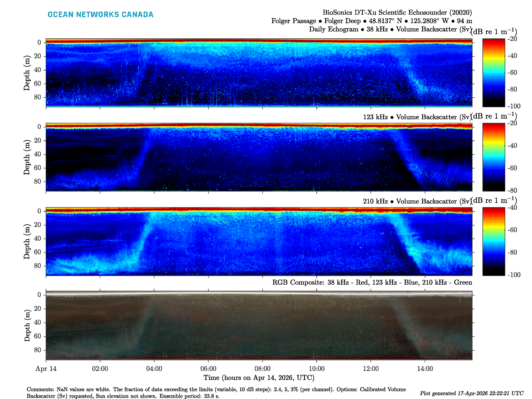
Task: Click the Apr 14 axis start label
Action: pyautogui.click(x=46, y=368)
